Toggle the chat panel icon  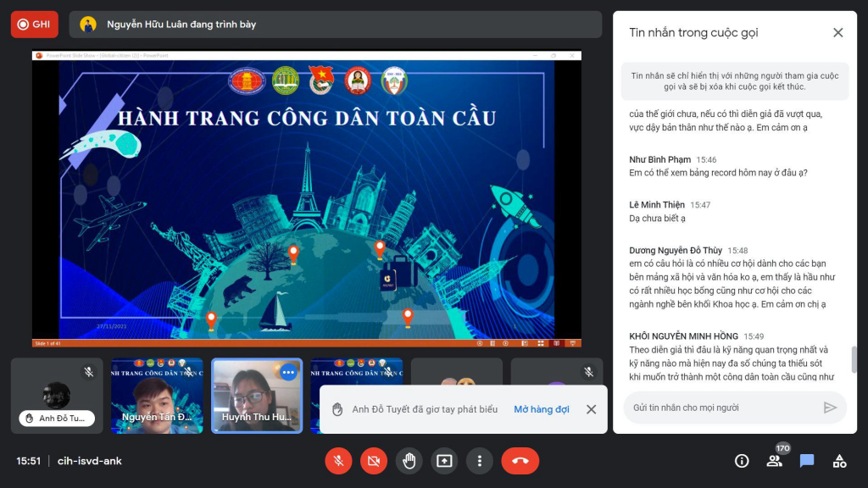(x=807, y=461)
